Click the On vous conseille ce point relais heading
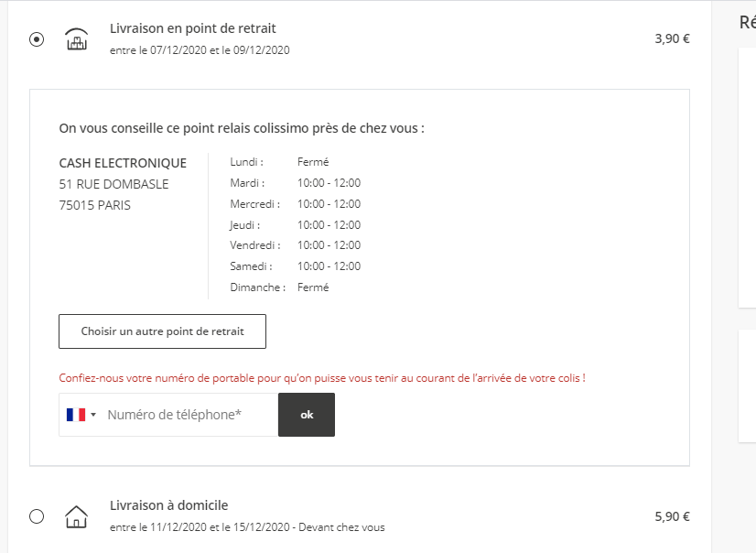The image size is (756, 553). [242, 128]
